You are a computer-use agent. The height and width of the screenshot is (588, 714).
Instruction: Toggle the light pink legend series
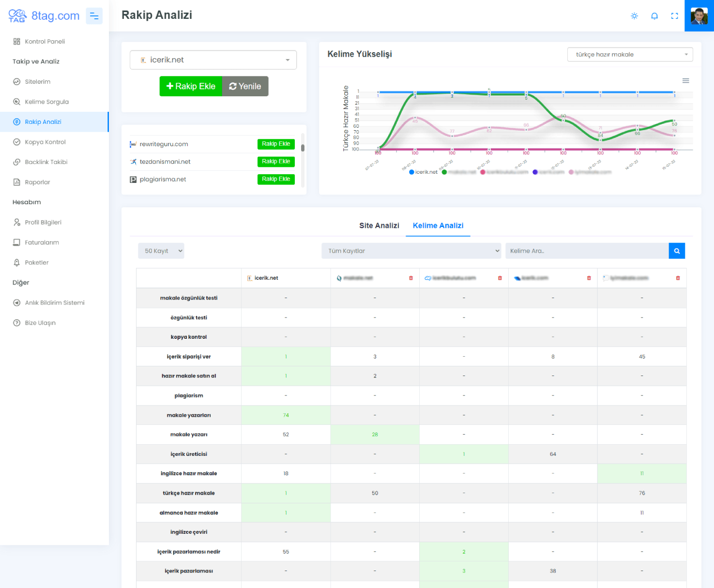[x=590, y=172]
